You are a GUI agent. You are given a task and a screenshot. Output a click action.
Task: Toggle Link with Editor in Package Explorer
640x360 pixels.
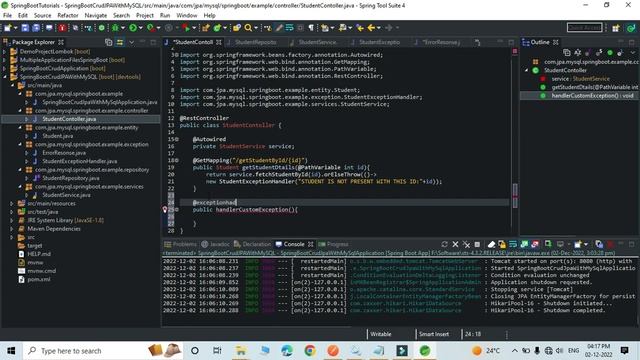click(x=120, y=42)
